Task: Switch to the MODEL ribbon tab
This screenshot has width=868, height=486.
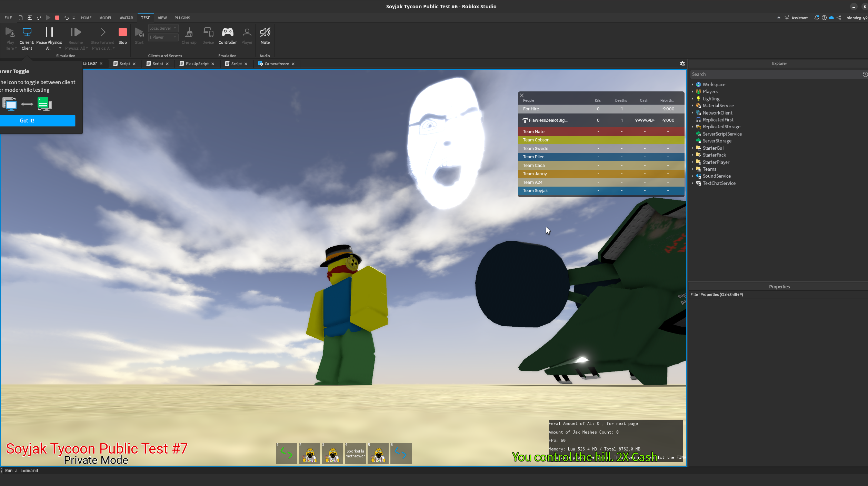Action: (x=106, y=18)
